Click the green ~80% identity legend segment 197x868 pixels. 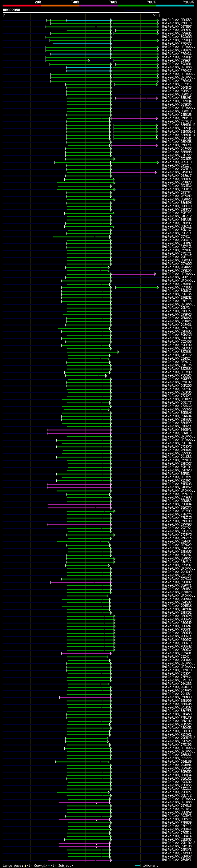tap(137, 6)
